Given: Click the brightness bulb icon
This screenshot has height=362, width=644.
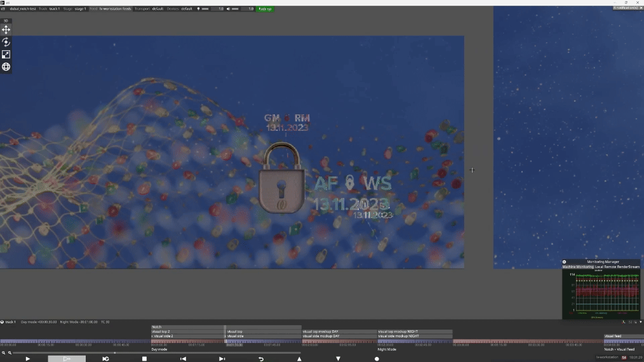Looking at the screenshot, I should (x=198, y=9).
